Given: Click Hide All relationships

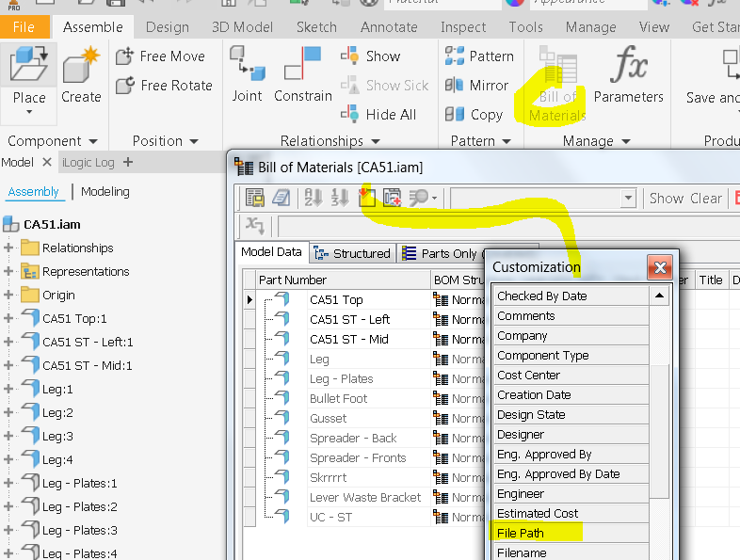Looking at the screenshot, I should click(378, 114).
